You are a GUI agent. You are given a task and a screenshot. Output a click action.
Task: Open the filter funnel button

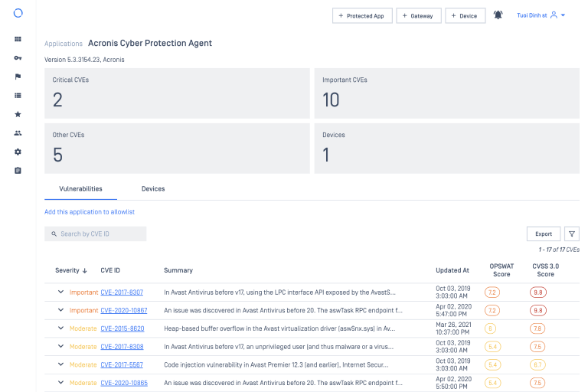click(x=572, y=234)
